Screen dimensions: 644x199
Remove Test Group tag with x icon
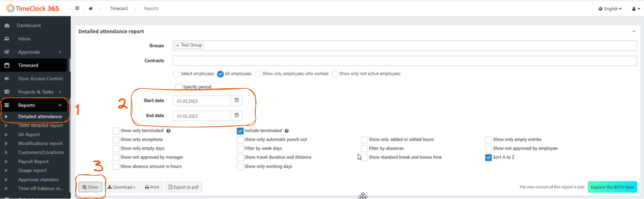tap(177, 45)
